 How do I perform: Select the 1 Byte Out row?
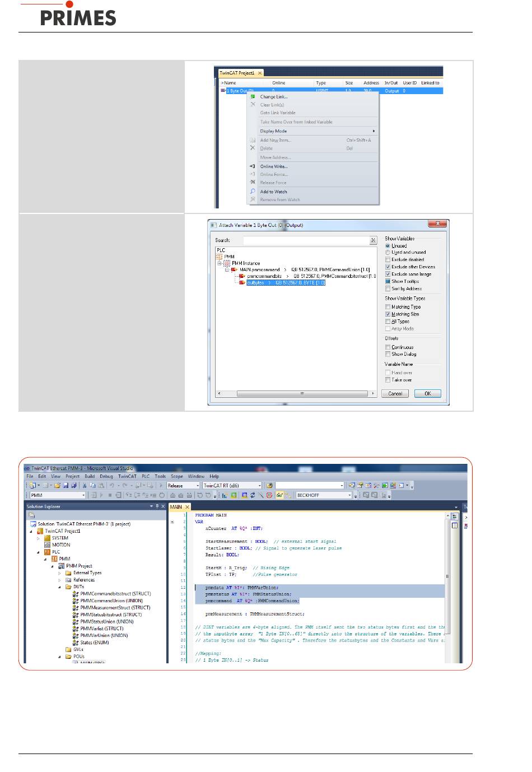point(332,91)
